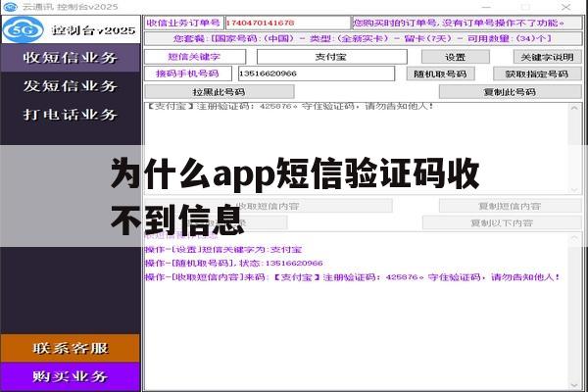
Task: Click scroll down arrow of the SMS box
Action: pos(574,190)
